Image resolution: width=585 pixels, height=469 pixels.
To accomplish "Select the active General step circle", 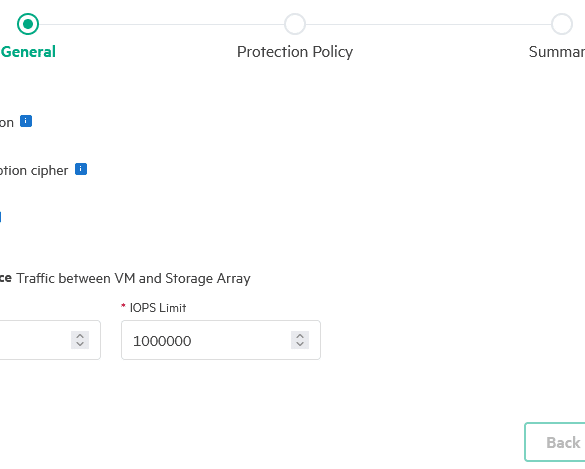I will tap(28, 24).
